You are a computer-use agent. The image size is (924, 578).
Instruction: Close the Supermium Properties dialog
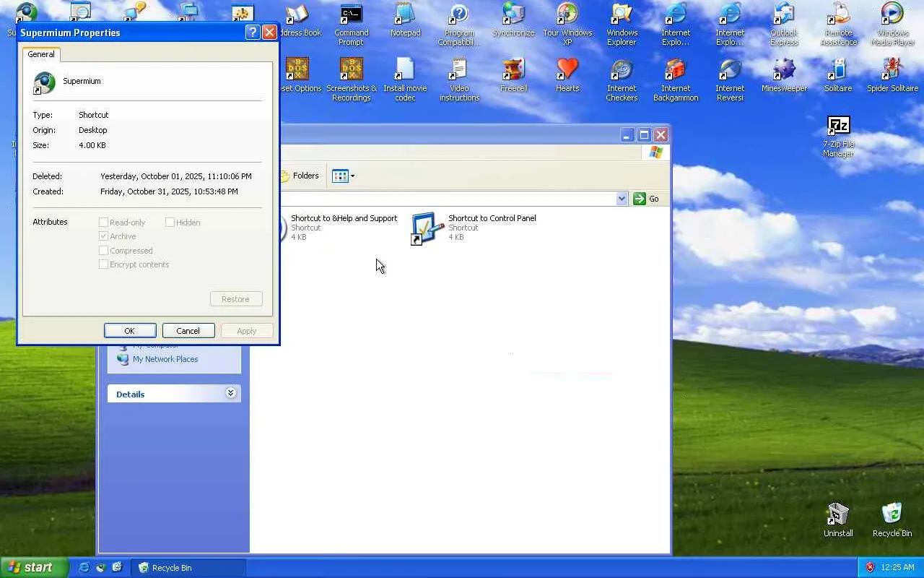(269, 33)
